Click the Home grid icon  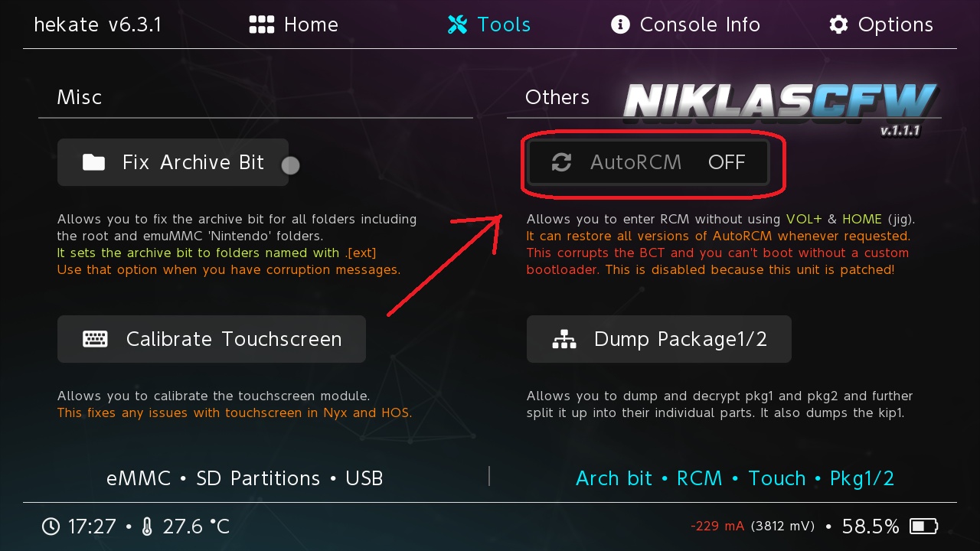(262, 25)
